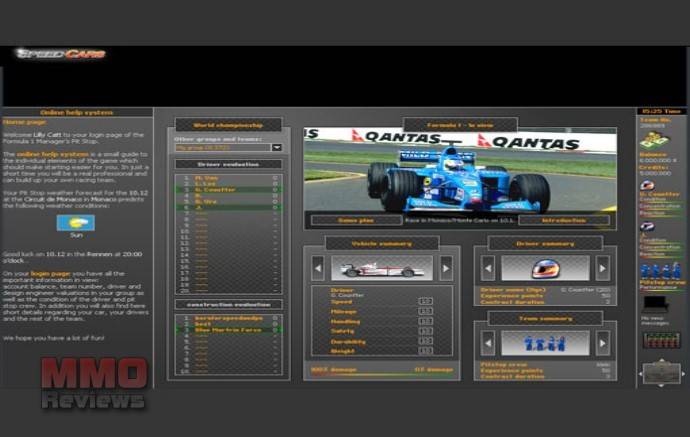Click the next arrow in Driver summary

[602, 267]
